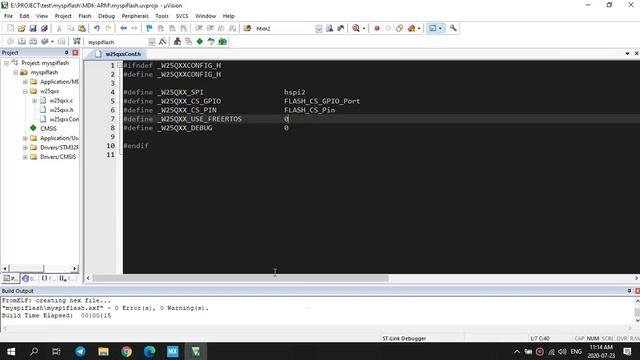Expand the Drivers/STM32F folder
The width and height of the screenshot is (640, 360).
tap(25, 147)
